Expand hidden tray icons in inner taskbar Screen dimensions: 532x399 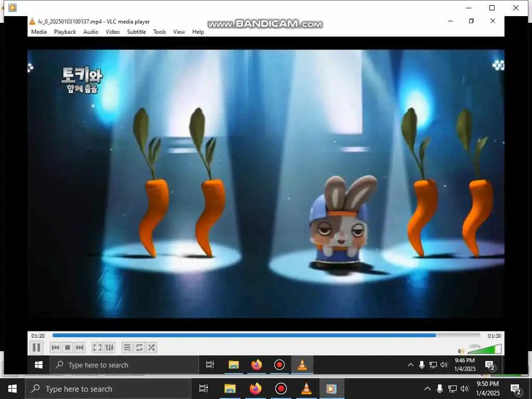click(410, 365)
